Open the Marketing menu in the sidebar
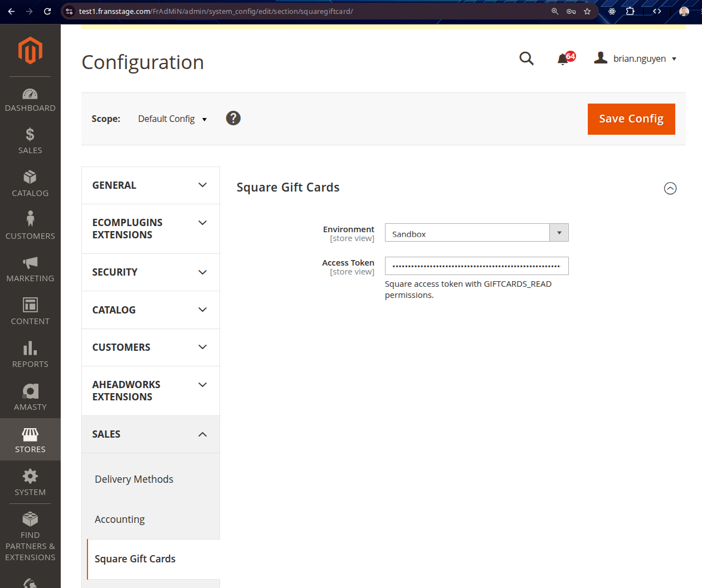The image size is (702, 588). click(x=30, y=269)
